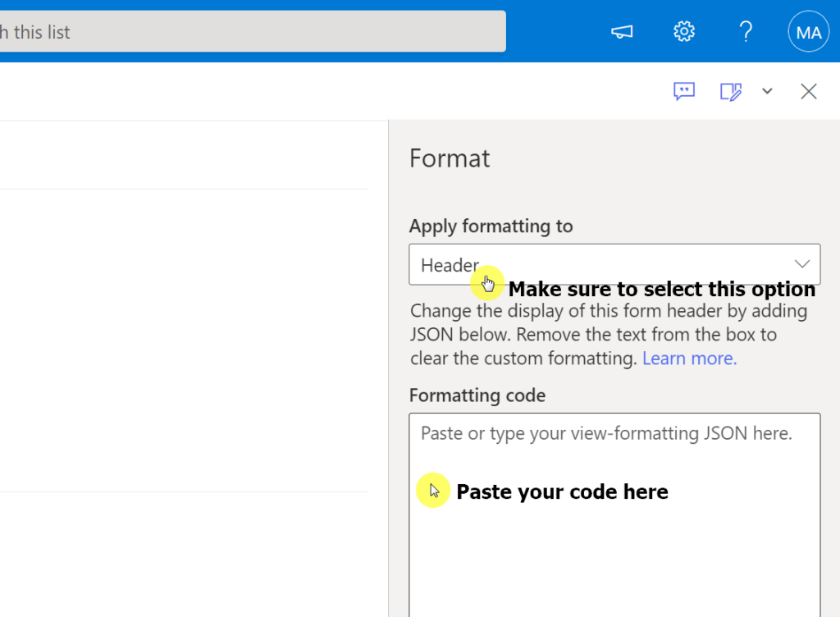840x617 pixels.
Task: Click the Apply formatting to label
Action: (x=491, y=226)
